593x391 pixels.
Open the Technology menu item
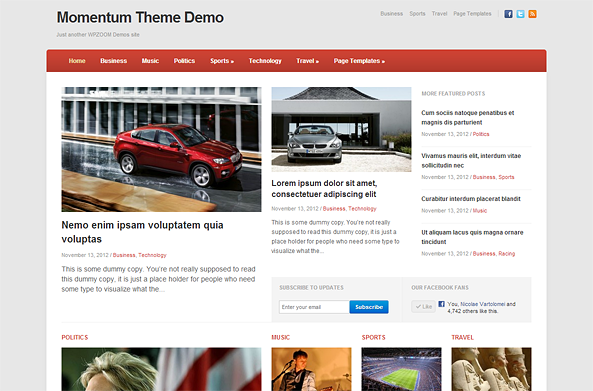[265, 61]
